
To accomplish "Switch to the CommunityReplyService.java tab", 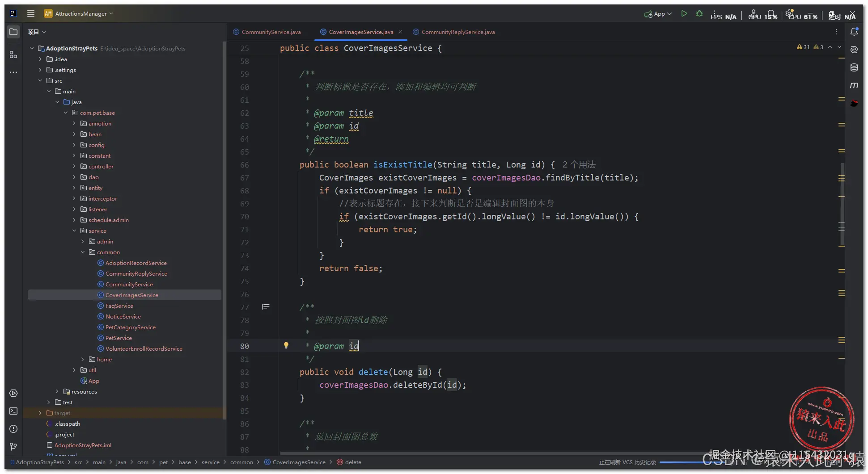I will tap(453, 32).
